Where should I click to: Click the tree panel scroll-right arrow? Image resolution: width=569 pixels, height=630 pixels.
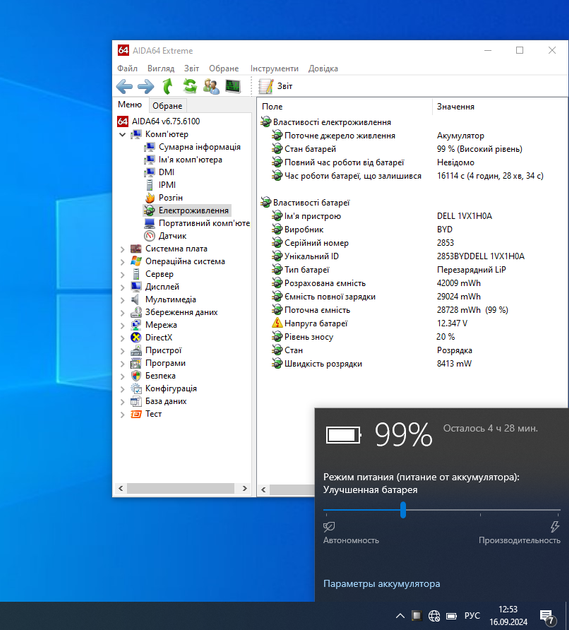pyautogui.click(x=245, y=489)
